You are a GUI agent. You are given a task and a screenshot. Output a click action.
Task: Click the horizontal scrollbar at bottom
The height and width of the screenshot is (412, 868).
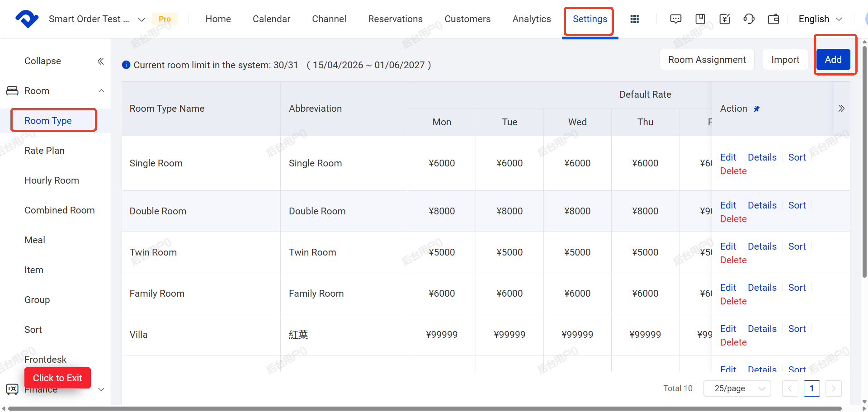point(425,408)
